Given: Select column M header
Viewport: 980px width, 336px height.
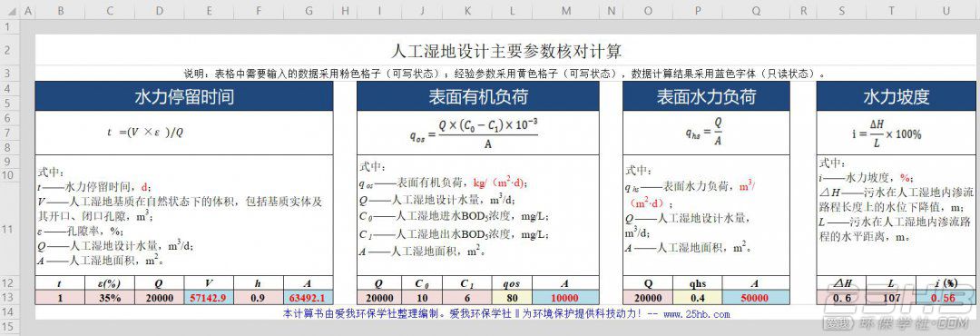Looking at the screenshot, I should [x=565, y=12].
